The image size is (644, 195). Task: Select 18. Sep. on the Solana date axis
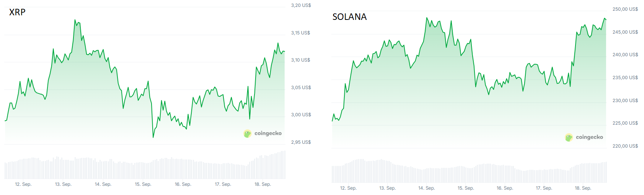pyautogui.click(x=583, y=188)
